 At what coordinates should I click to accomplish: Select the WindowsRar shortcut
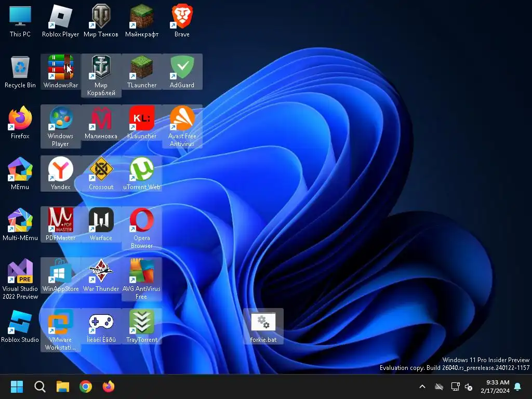(60, 72)
